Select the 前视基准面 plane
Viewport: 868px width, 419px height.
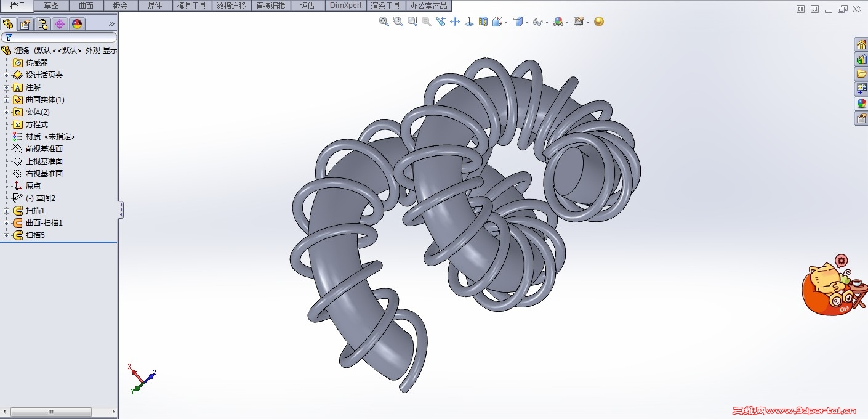coord(38,149)
